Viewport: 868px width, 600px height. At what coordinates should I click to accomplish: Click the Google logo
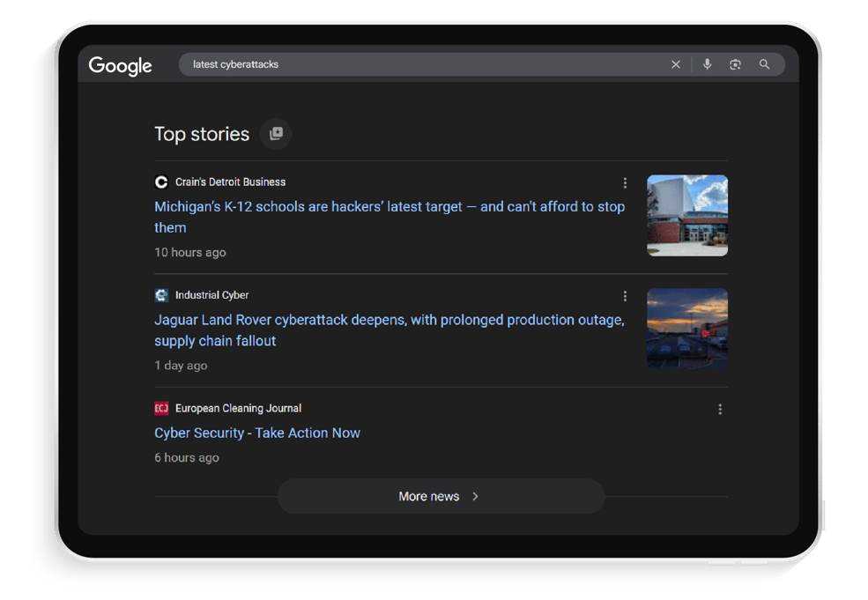(121, 66)
